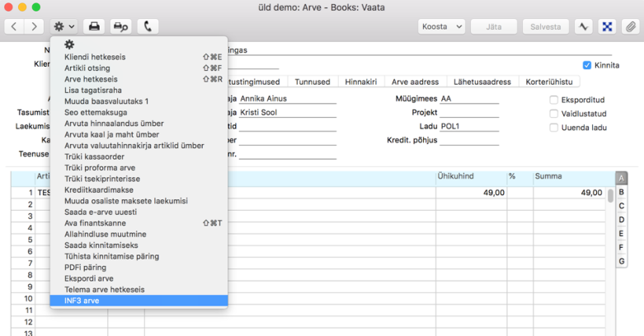Enable the Vaidlustatud checkbox
The width and height of the screenshot is (644, 336).
[x=553, y=114]
